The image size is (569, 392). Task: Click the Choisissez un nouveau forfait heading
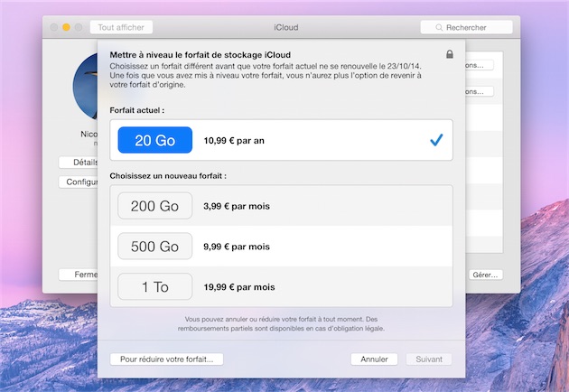(x=168, y=176)
